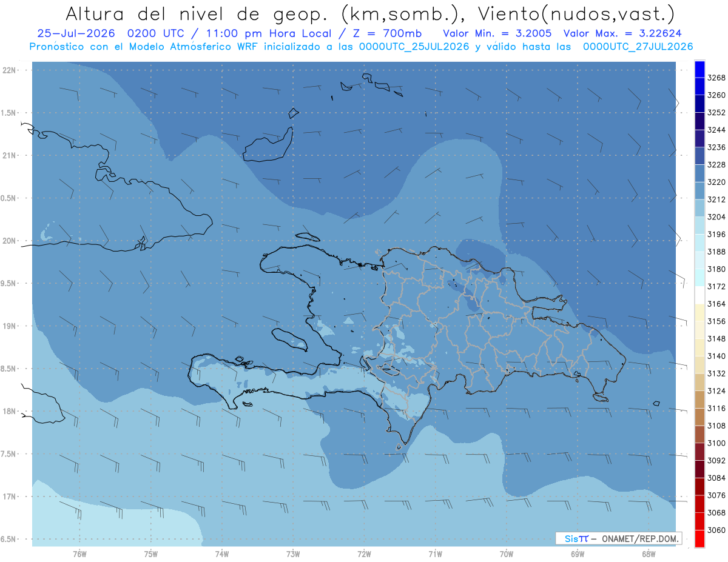Click the 3268 legend value
Image resolution: width=728 pixels, height=562 pixels.
click(x=716, y=78)
